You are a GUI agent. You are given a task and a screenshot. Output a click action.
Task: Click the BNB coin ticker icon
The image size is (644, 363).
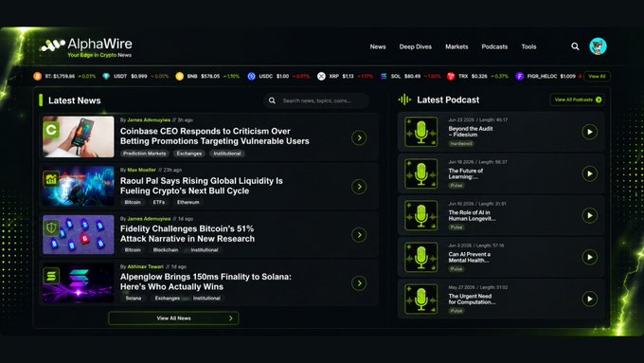point(179,76)
